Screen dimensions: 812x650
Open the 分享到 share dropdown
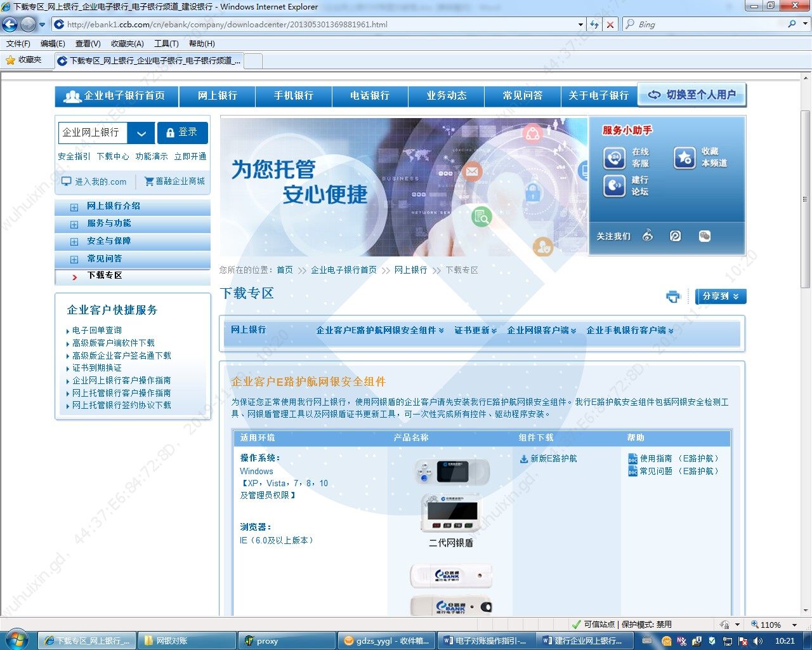point(721,296)
